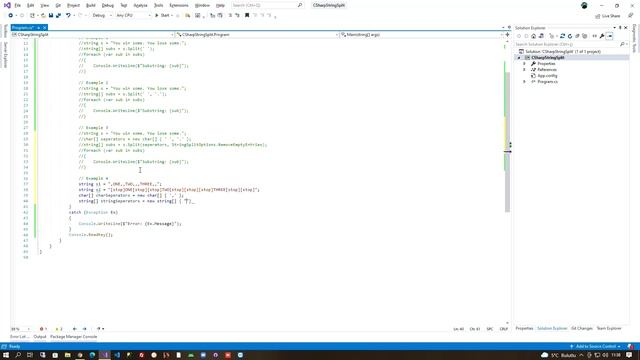This screenshot has width=640, height=360.
Task: Click Windows taskbar search icon
Action: point(18,355)
